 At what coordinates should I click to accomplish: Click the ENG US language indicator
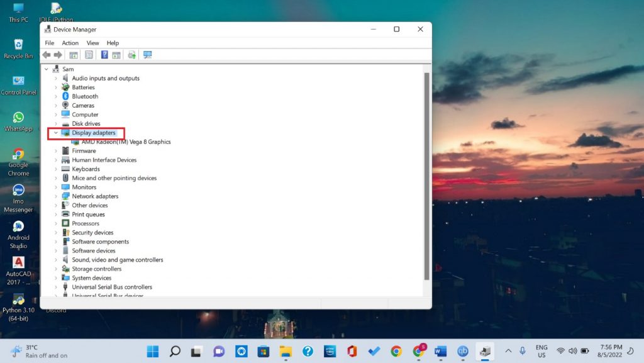[541, 351]
